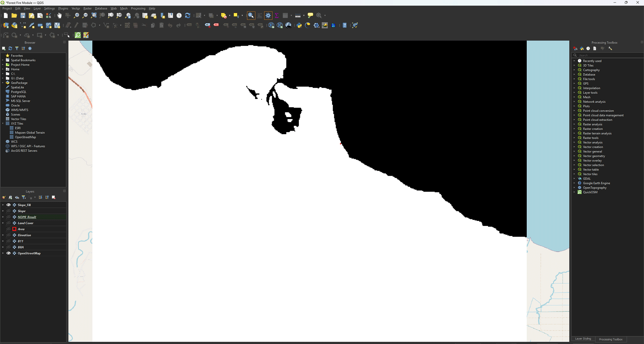This screenshot has width=644, height=344.
Task: Click the Refresh map icon
Action: (x=187, y=15)
